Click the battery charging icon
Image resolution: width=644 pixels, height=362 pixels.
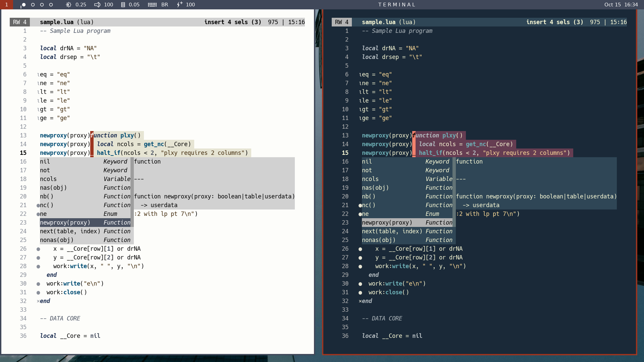(x=179, y=5)
